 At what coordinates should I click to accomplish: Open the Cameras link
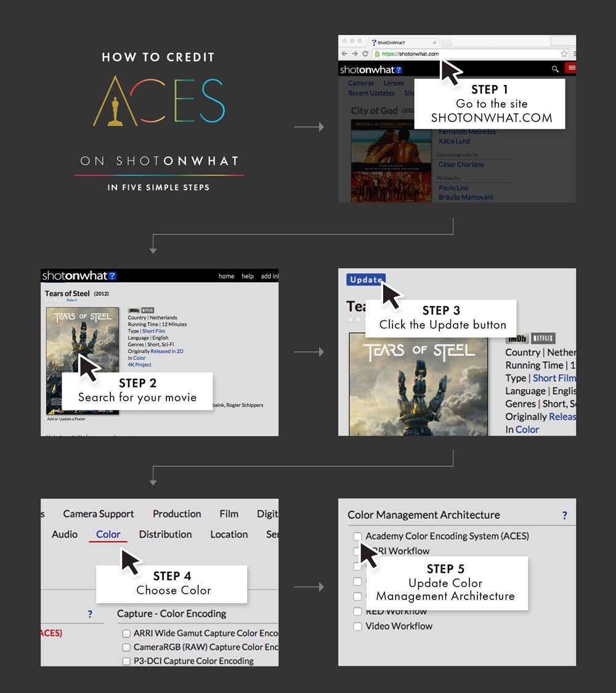360,83
